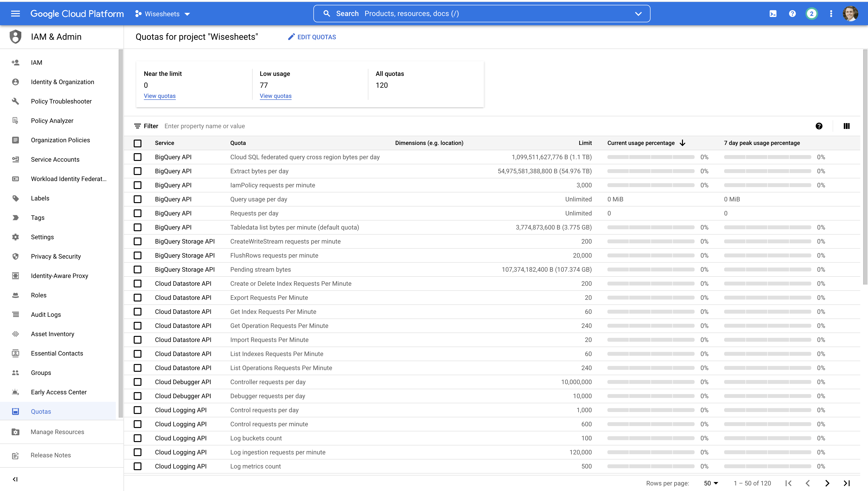
Task: Click the current usage bar for Requests per minute IamPolicy row
Action: [x=651, y=185]
